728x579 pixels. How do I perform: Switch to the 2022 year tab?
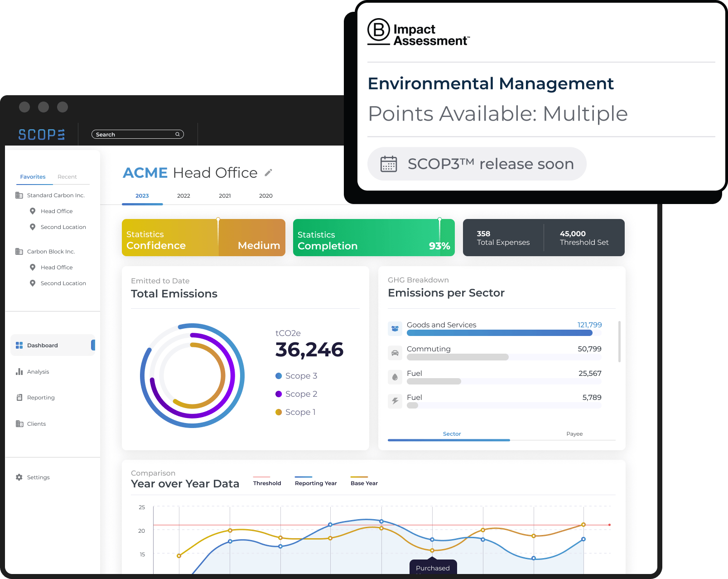click(183, 196)
